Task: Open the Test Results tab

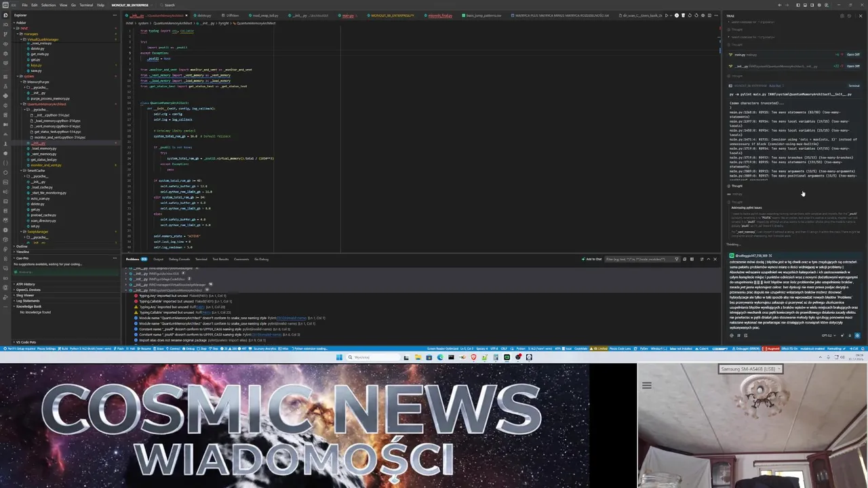Action: (220, 259)
